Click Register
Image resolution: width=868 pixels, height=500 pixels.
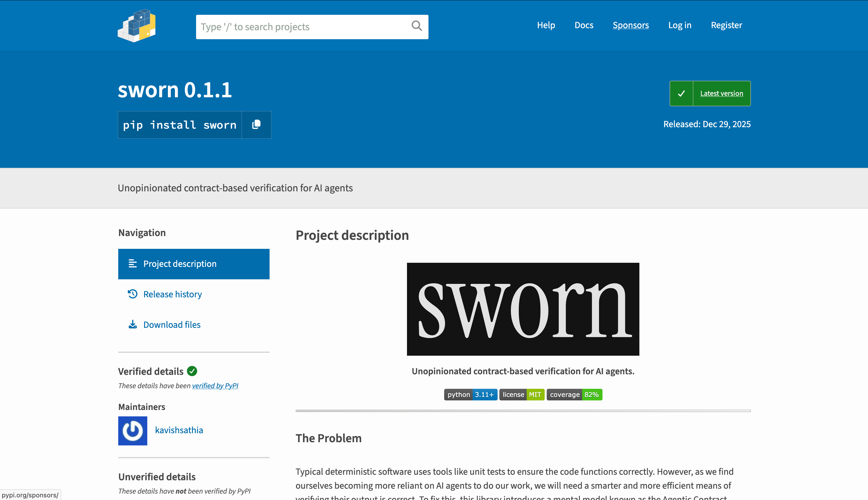click(x=727, y=25)
